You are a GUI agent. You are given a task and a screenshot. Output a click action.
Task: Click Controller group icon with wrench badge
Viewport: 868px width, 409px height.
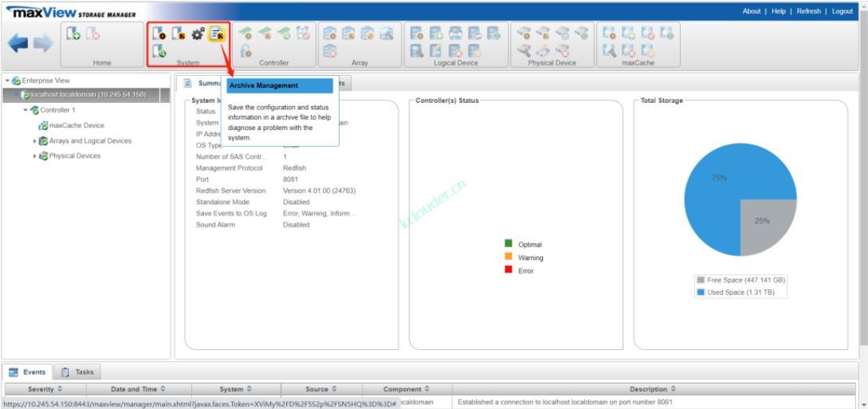(x=265, y=33)
